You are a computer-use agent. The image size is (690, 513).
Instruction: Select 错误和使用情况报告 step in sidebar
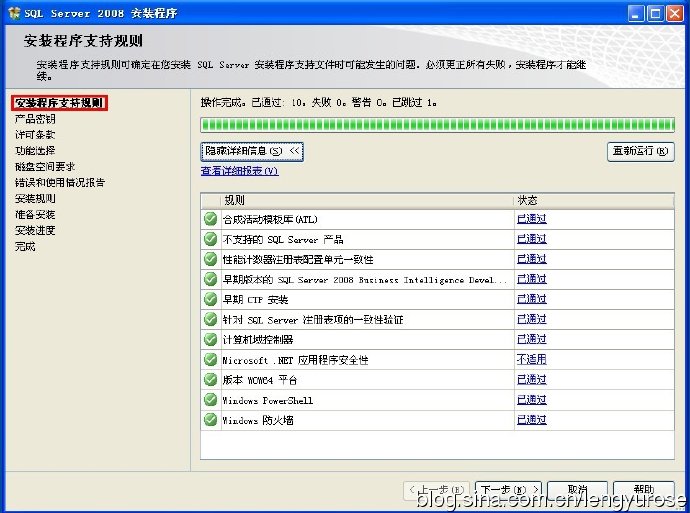(x=60, y=183)
